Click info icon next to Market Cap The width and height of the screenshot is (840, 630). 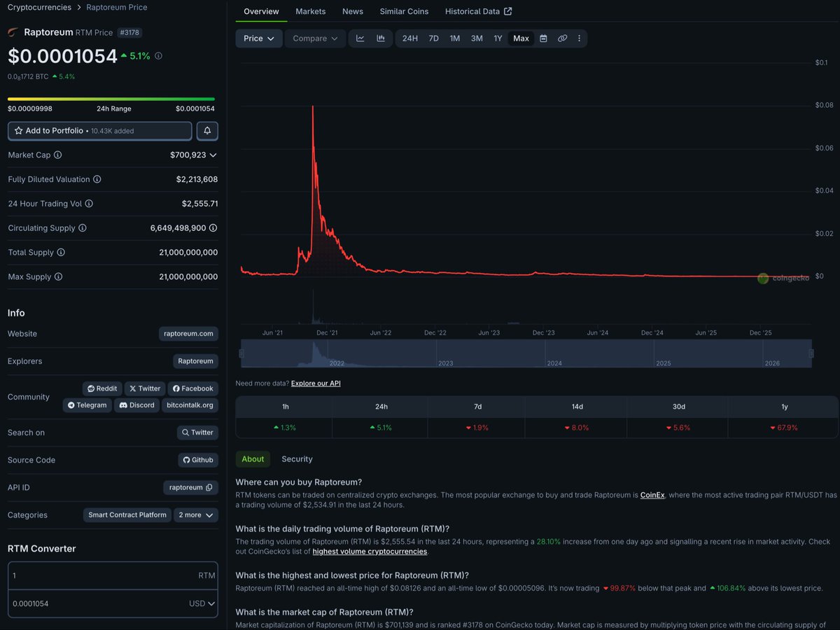coord(58,155)
